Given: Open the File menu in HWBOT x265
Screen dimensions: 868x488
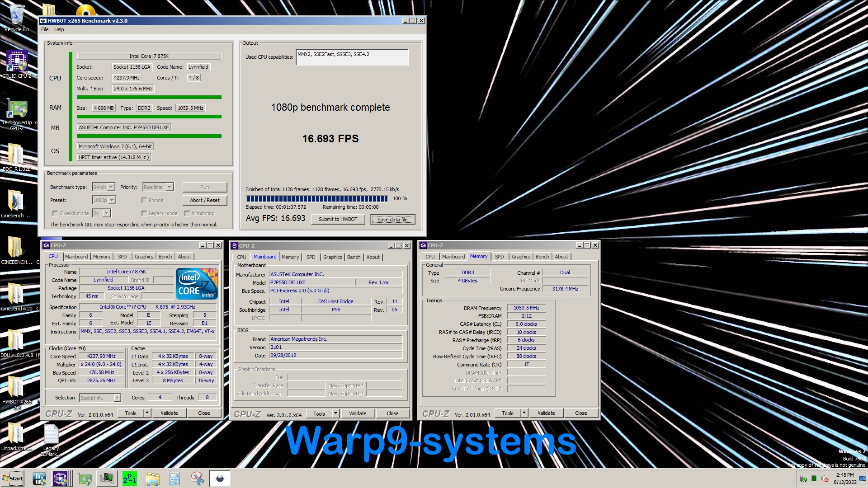Looking at the screenshot, I should point(45,29).
